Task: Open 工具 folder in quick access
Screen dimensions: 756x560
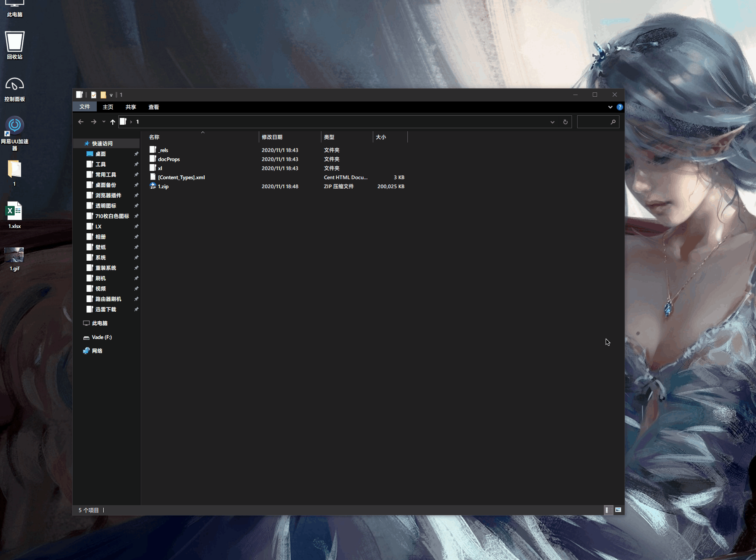Action: (100, 164)
